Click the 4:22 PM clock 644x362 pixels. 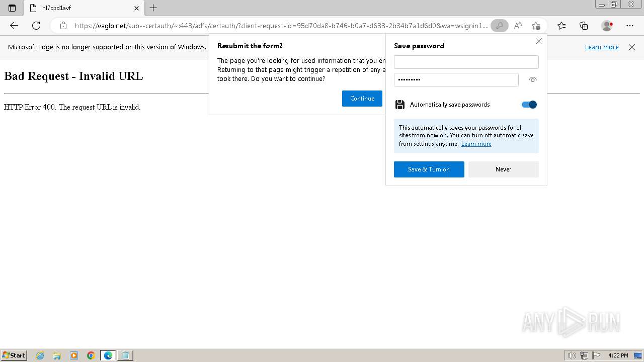coord(618,355)
